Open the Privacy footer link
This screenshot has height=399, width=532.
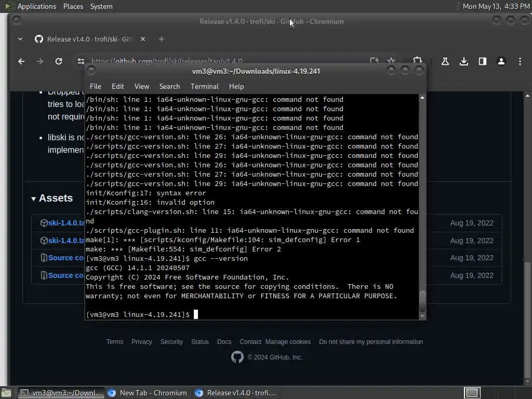[141, 342]
